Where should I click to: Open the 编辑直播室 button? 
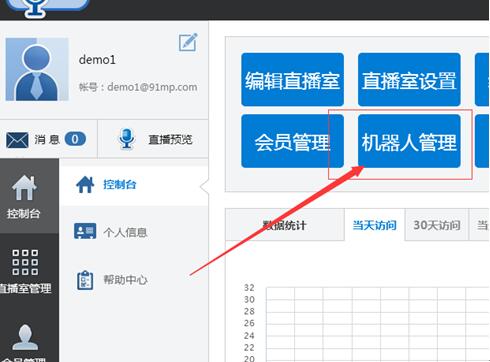pyautogui.click(x=292, y=80)
